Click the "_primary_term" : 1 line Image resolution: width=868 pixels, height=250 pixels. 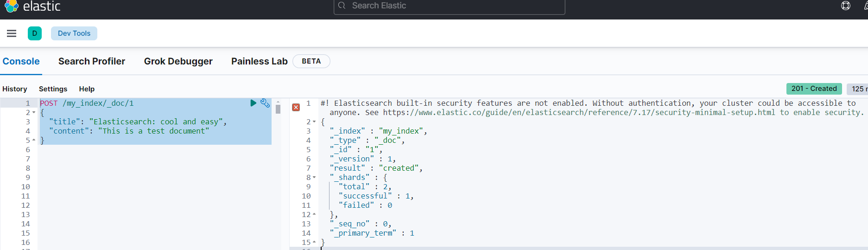(x=372, y=233)
